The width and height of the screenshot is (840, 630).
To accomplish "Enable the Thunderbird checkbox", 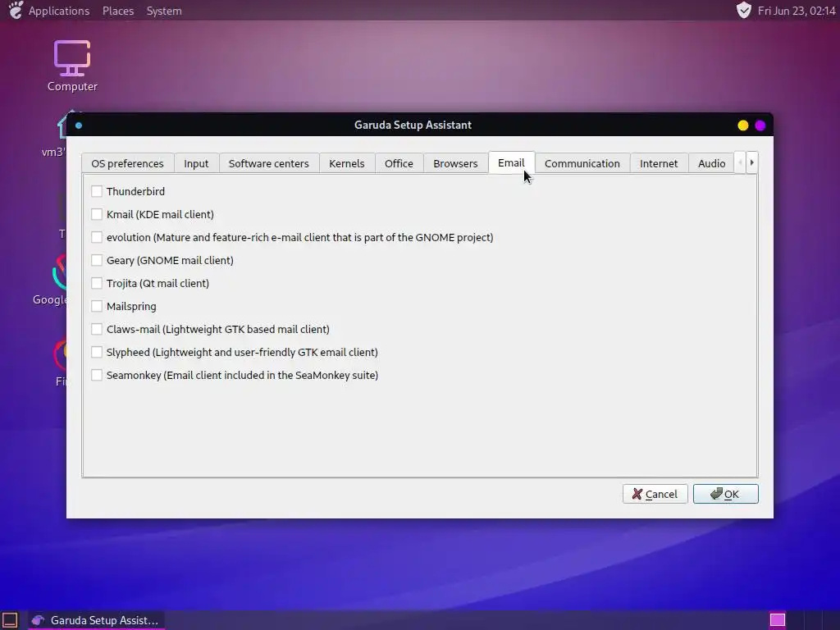I will 97,191.
